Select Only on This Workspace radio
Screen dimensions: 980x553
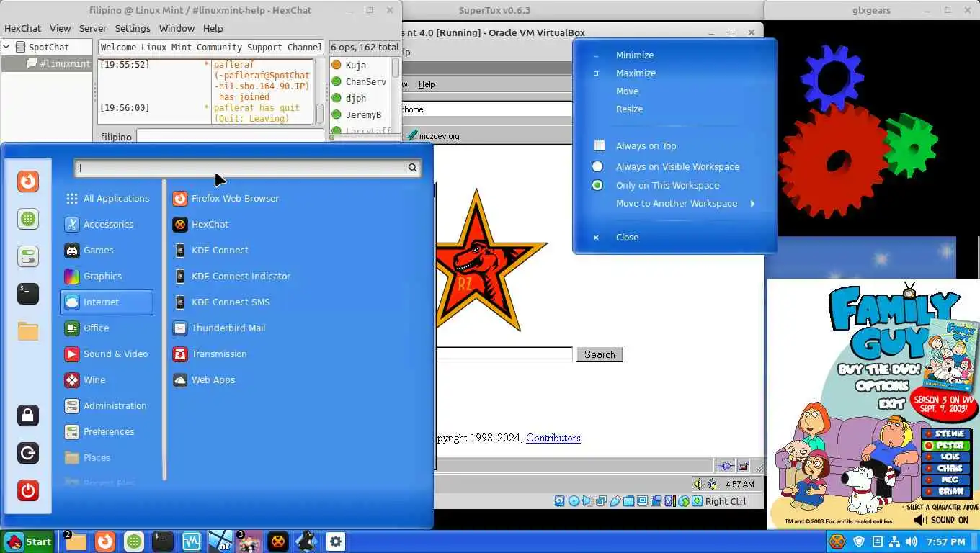(597, 185)
